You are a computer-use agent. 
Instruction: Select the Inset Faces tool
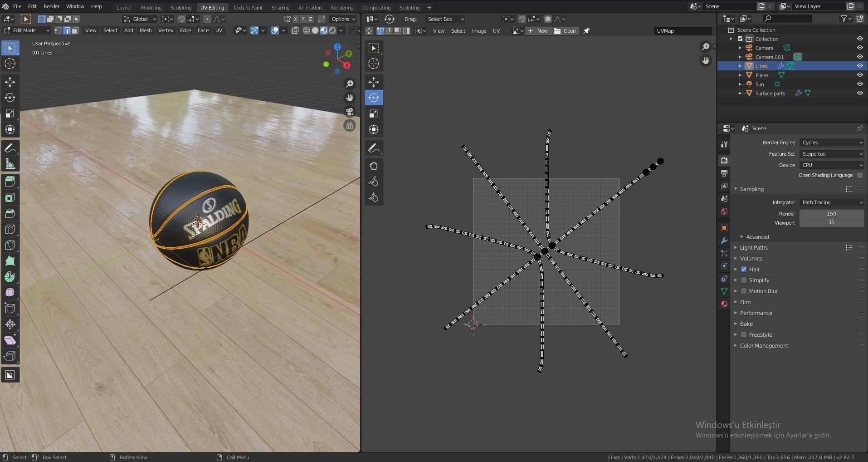[x=10, y=197]
